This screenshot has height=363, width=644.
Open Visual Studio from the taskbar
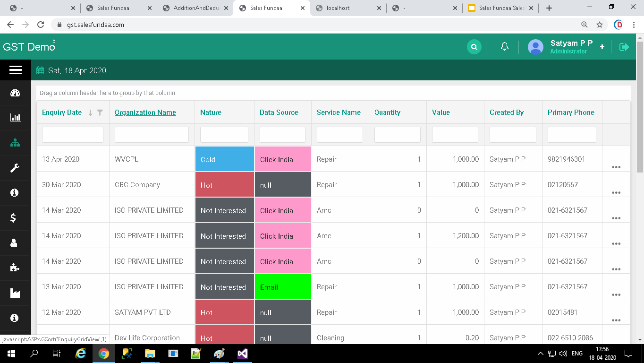click(x=243, y=353)
